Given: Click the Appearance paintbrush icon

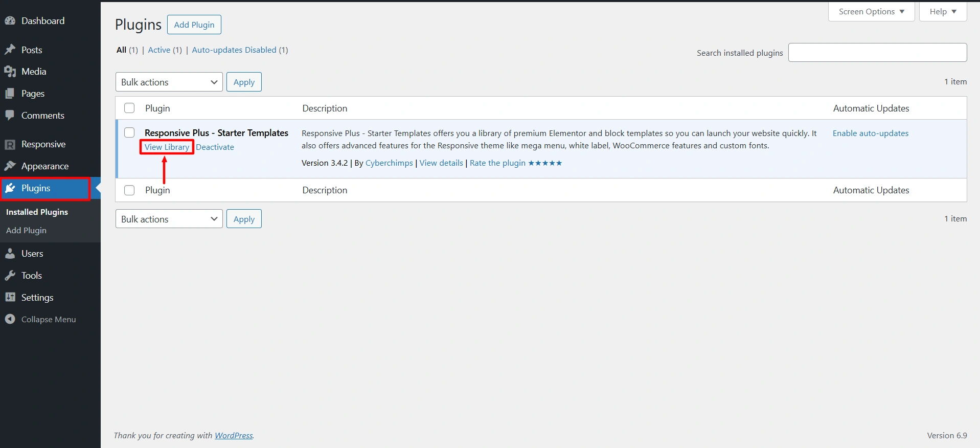Looking at the screenshot, I should [10, 166].
